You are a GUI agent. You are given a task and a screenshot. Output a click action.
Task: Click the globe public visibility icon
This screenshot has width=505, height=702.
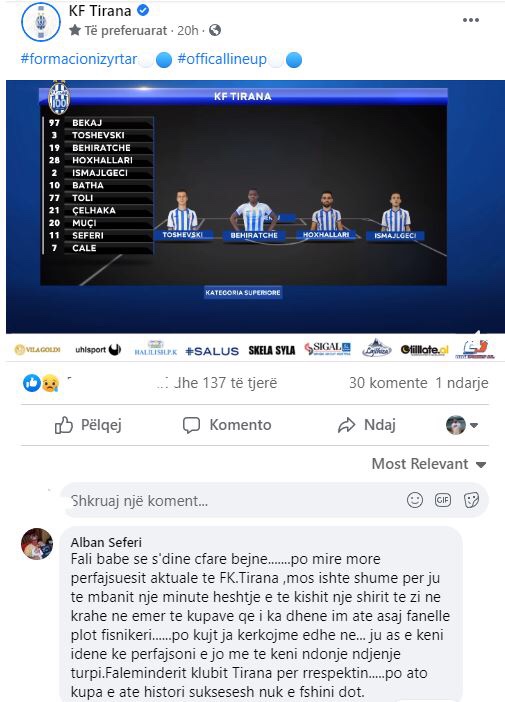(215, 30)
